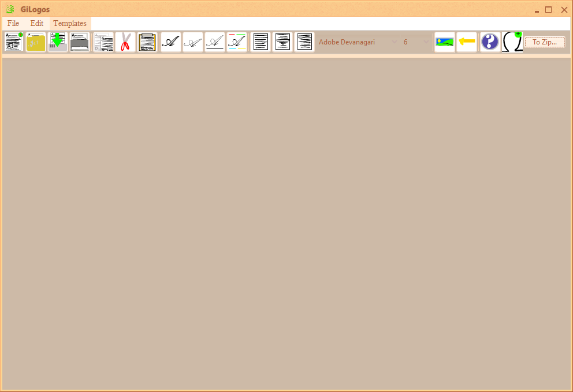The width and height of the screenshot is (573, 392).
Task: Paste from the clipboard icon
Action: [147, 42]
